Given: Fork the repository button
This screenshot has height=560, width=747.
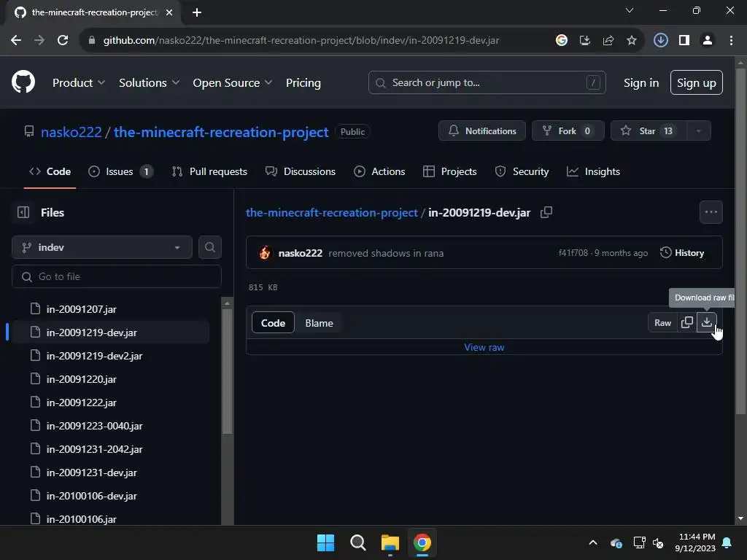Looking at the screenshot, I should tap(568, 131).
